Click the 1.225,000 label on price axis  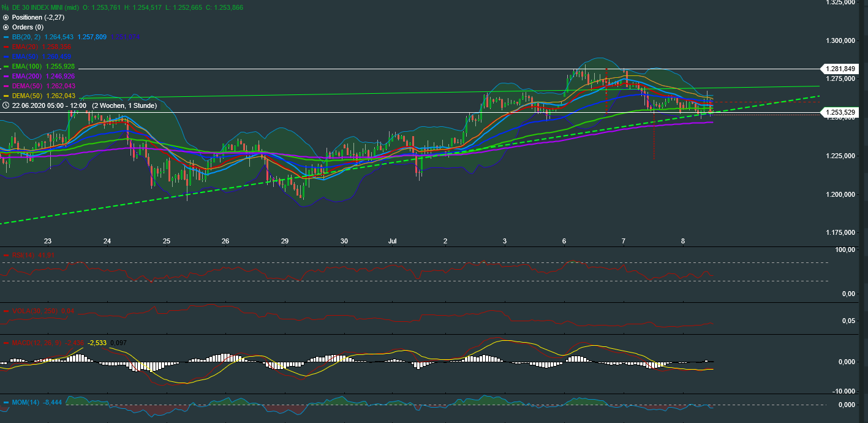[x=839, y=156]
